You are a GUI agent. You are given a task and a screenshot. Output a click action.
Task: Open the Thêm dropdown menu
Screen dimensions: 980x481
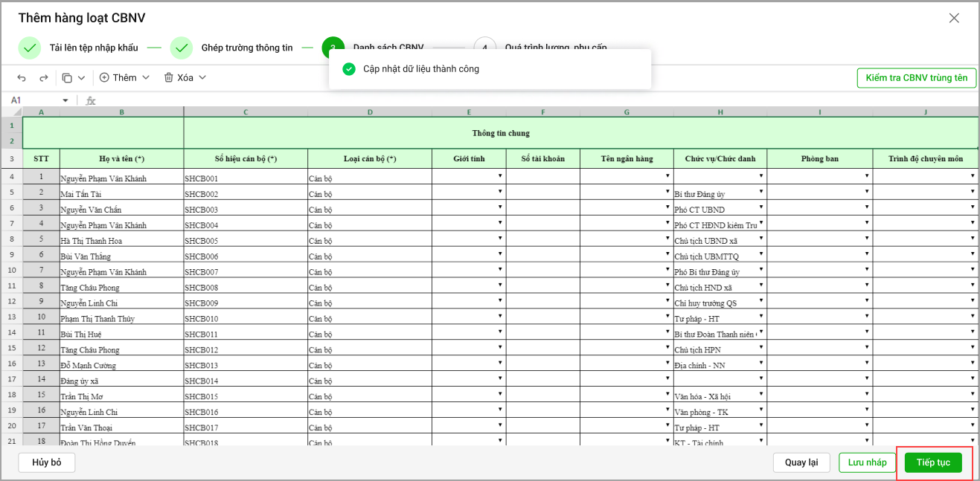124,78
